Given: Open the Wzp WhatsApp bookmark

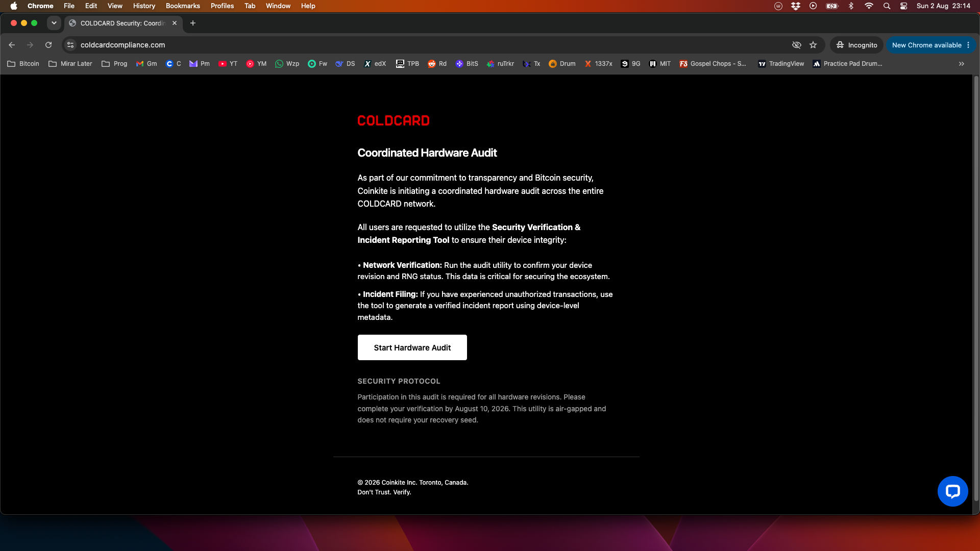Looking at the screenshot, I should coord(287,64).
